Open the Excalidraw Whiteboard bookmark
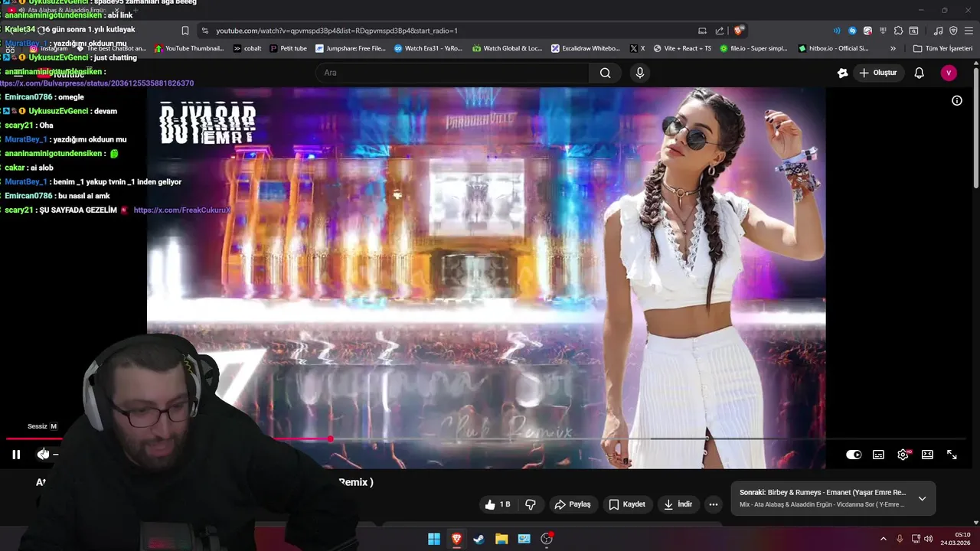Image resolution: width=980 pixels, height=551 pixels. pyautogui.click(x=586, y=48)
